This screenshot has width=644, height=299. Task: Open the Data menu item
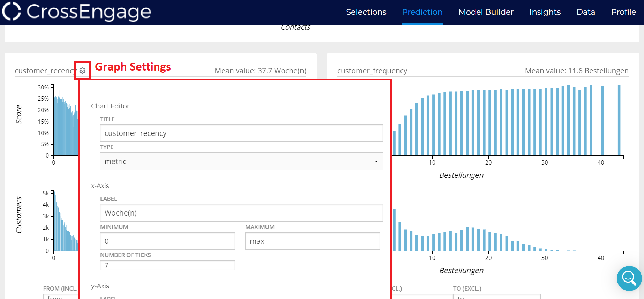pos(586,12)
